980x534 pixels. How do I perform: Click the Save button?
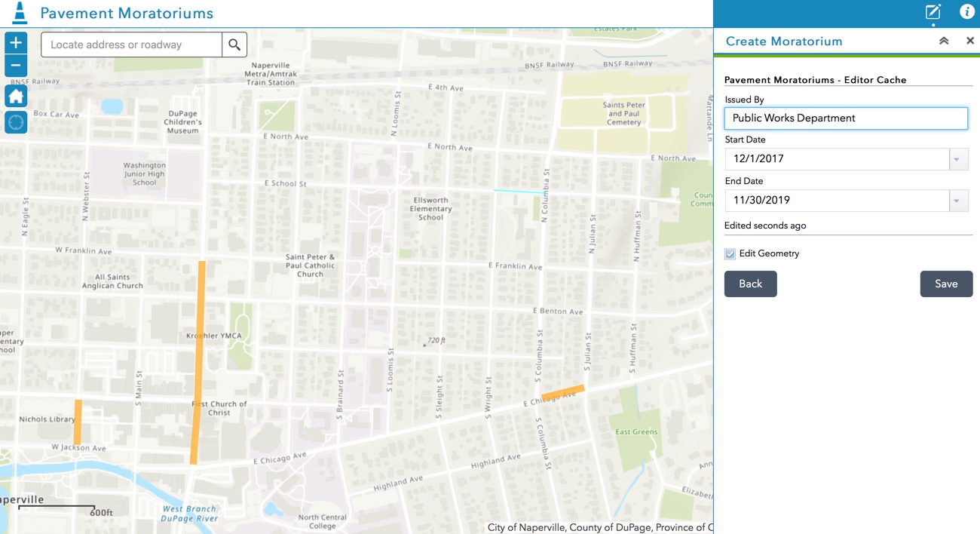pos(946,284)
